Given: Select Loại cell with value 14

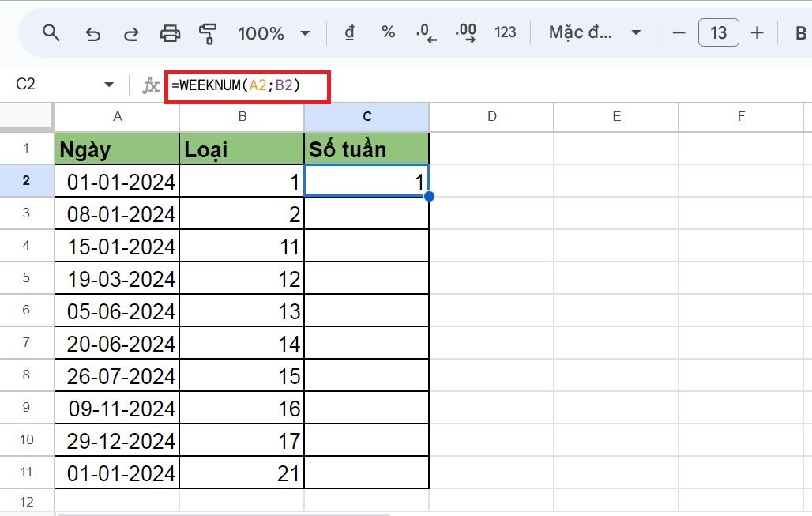Looking at the screenshot, I should click(x=242, y=343).
